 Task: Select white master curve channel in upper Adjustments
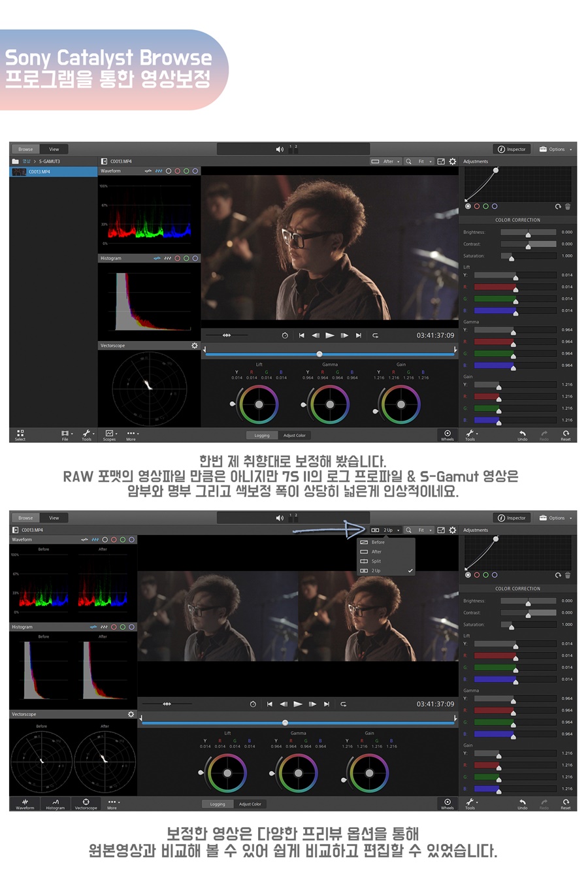[468, 206]
